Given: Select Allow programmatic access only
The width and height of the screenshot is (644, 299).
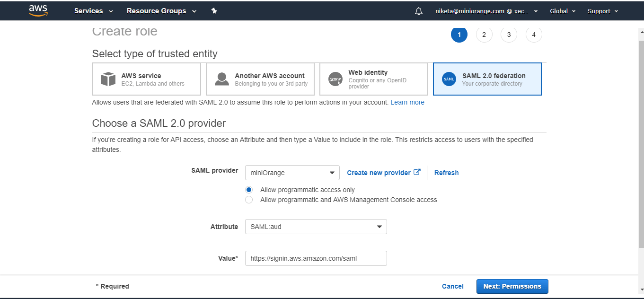Looking at the screenshot, I should click(x=249, y=189).
